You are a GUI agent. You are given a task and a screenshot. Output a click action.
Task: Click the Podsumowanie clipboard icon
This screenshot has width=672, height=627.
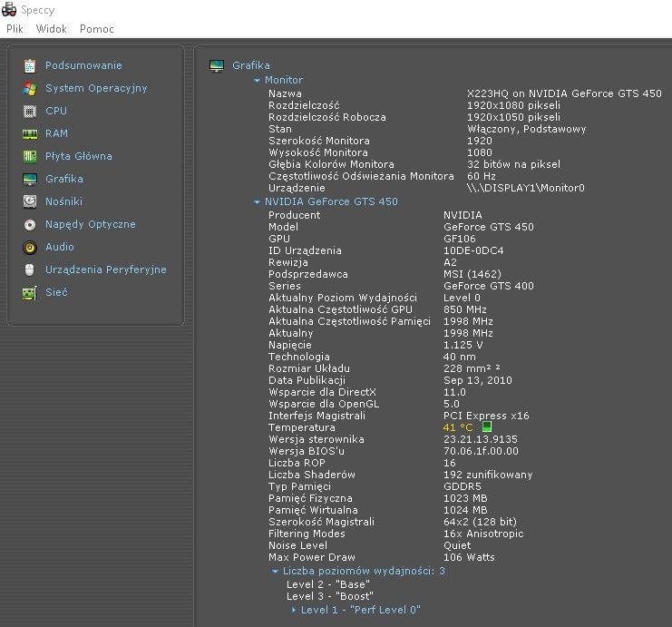coord(30,65)
